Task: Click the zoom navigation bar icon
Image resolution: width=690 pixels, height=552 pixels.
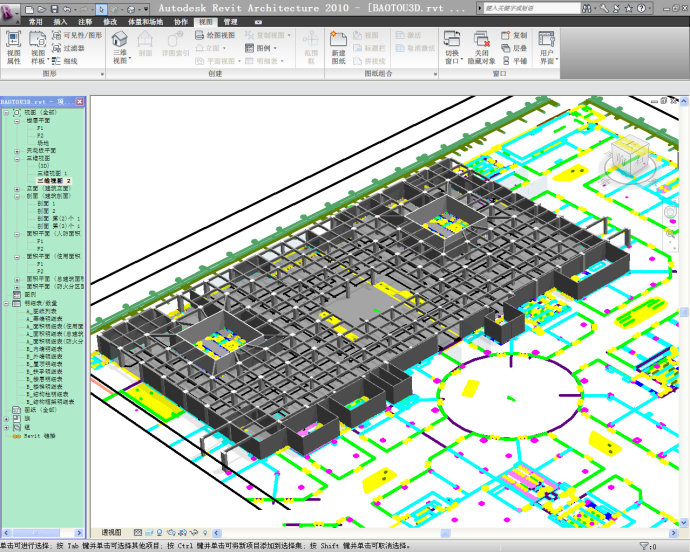Action: click(x=670, y=232)
